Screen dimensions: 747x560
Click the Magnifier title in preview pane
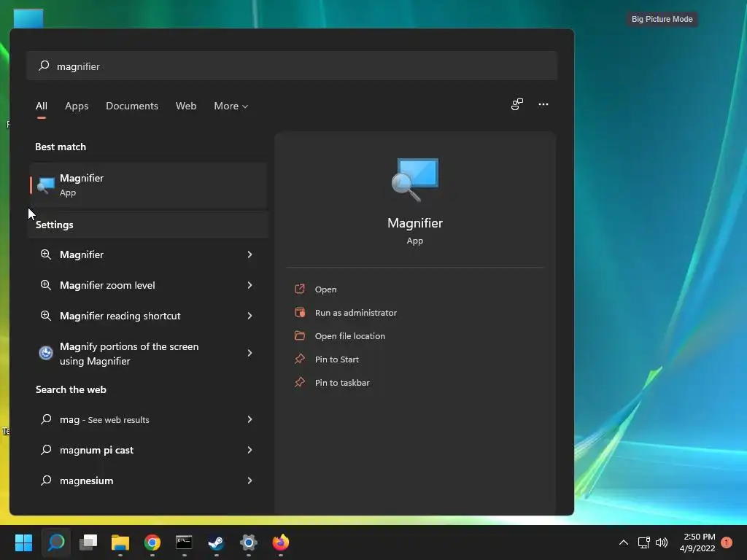click(x=415, y=223)
